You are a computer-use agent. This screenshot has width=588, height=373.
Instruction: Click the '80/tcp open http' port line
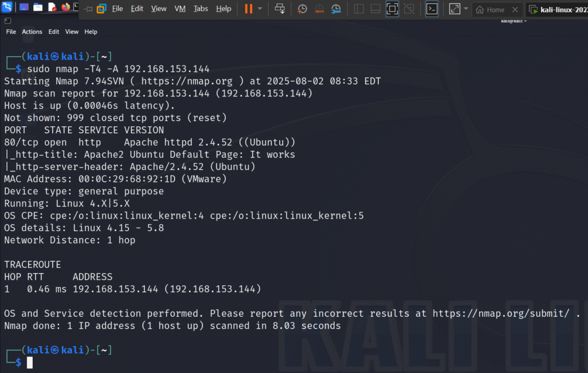click(150, 142)
